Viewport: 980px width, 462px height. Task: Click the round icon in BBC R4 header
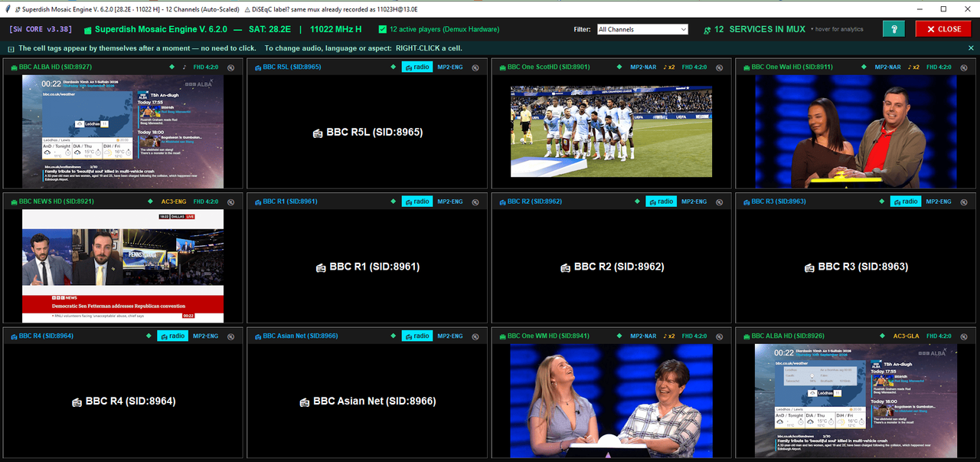(x=230, y=336)
